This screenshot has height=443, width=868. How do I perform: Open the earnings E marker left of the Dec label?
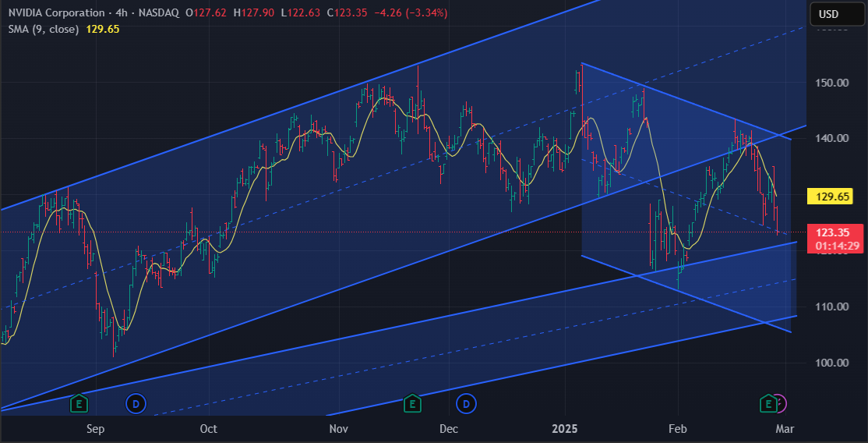411,404
